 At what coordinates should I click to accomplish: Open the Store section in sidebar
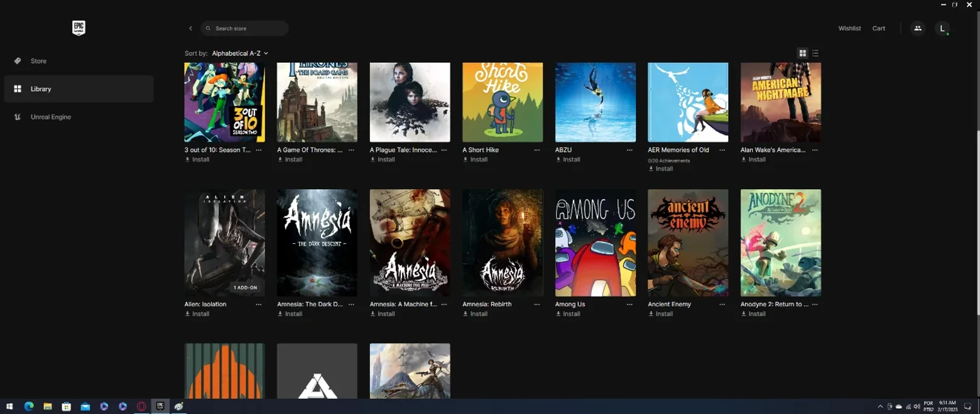tap(79, 61)
